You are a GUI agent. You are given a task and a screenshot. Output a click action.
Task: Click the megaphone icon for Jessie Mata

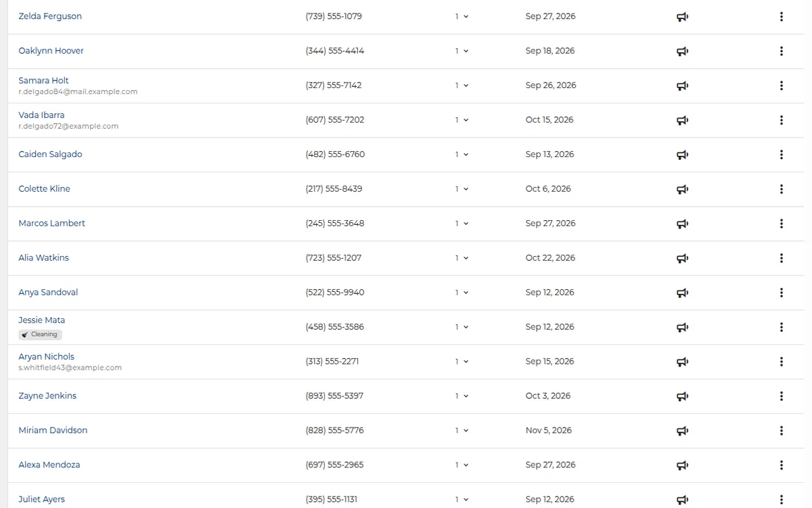click(x=682, y=328)
